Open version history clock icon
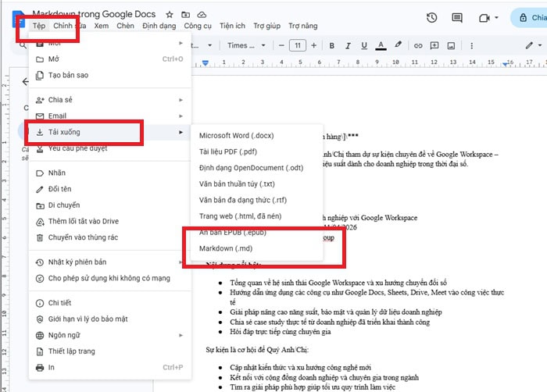This screenshot has width=547, height=392. pyautogui.click(x=432, y=18)
